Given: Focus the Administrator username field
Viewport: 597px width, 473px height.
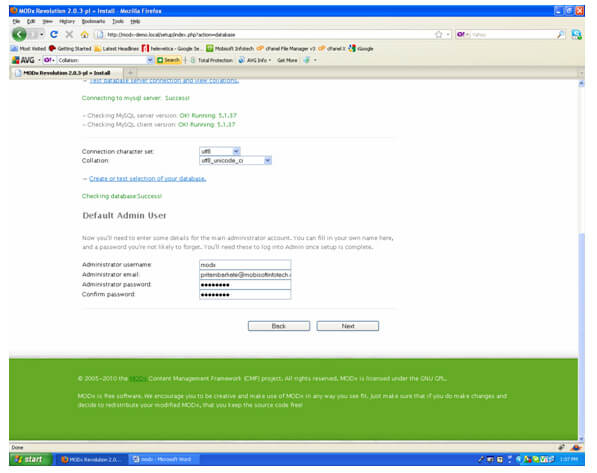Looking at the screenshot, I should pos(245,264).
